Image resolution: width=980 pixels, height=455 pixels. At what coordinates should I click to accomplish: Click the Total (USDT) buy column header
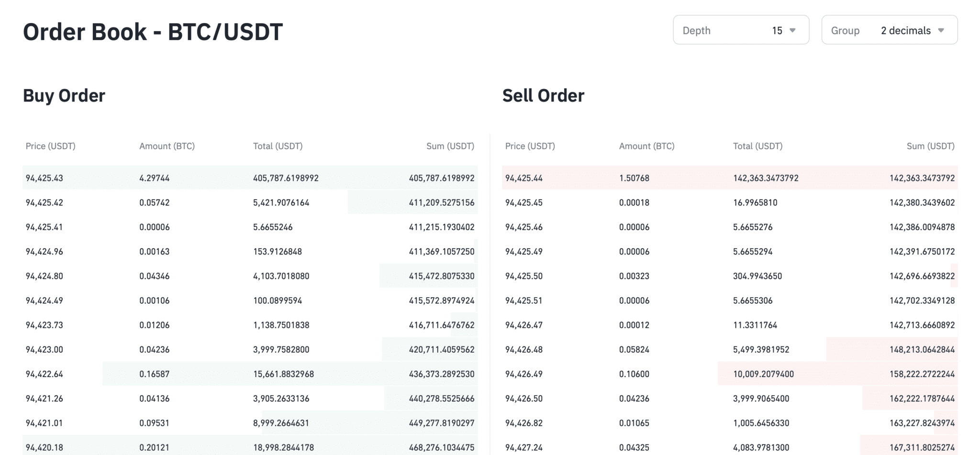(278, 146)
